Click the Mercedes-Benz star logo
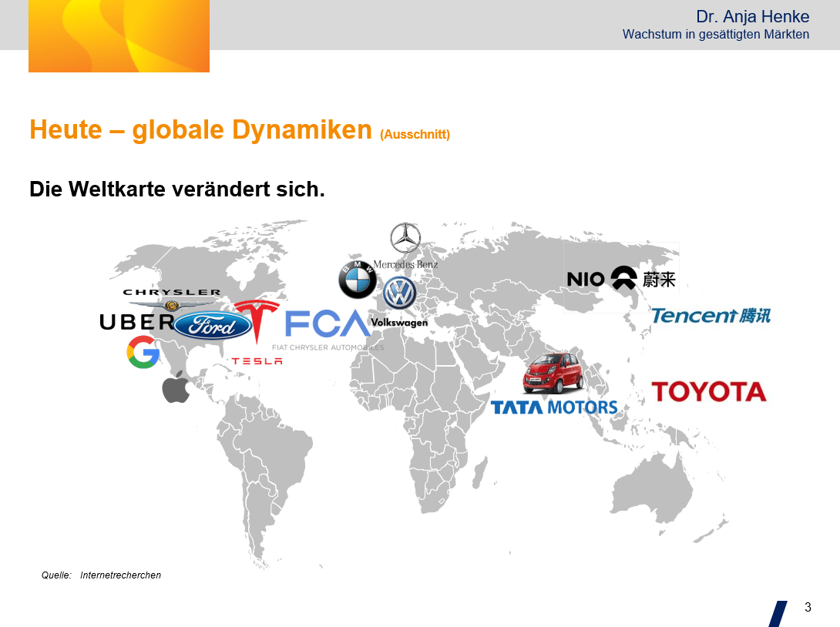The height and width of the screenshot is (627, 840). pos(405,239)
